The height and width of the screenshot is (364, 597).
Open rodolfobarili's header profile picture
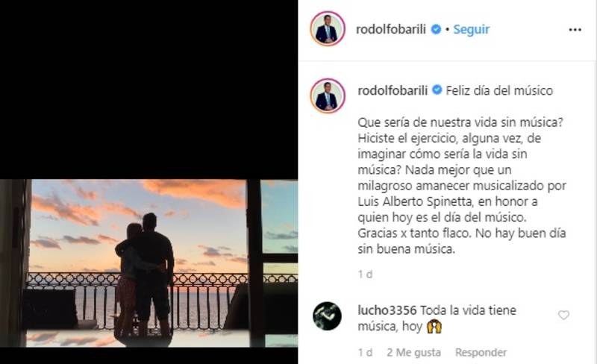pos(327,28)
